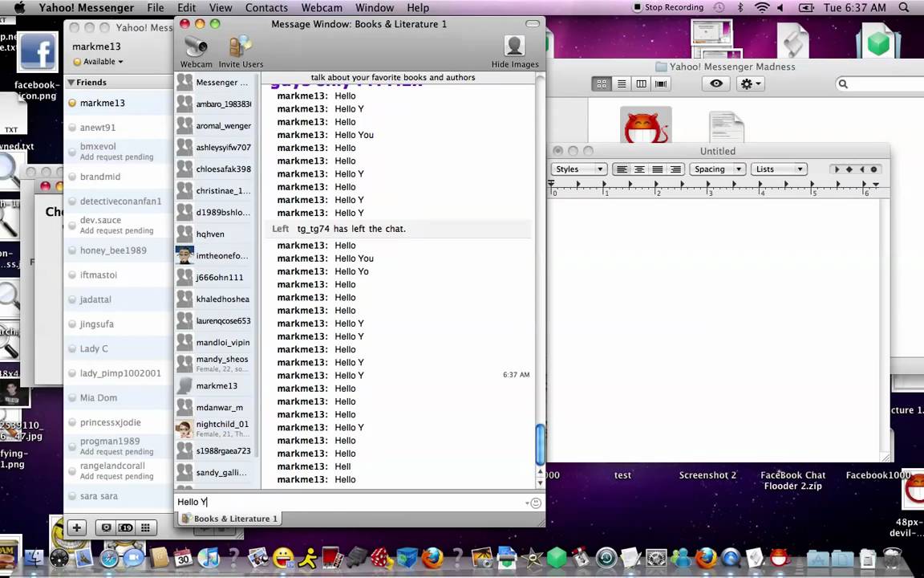
Task: Open the Facebook icon on the desktop
Action: (38, 53)
